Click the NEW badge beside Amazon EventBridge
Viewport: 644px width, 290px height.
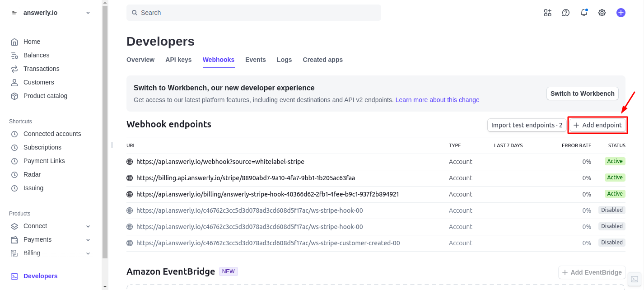click(x=229, y=271)
